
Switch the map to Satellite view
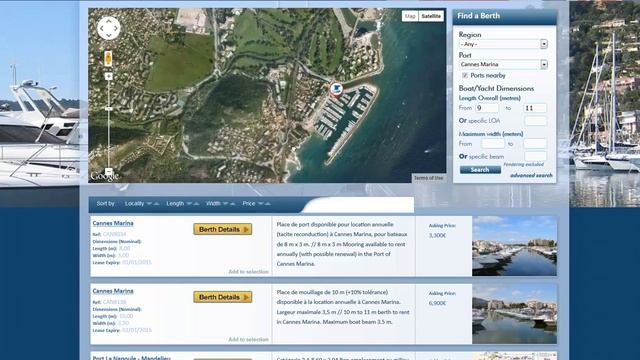(431, 16)
